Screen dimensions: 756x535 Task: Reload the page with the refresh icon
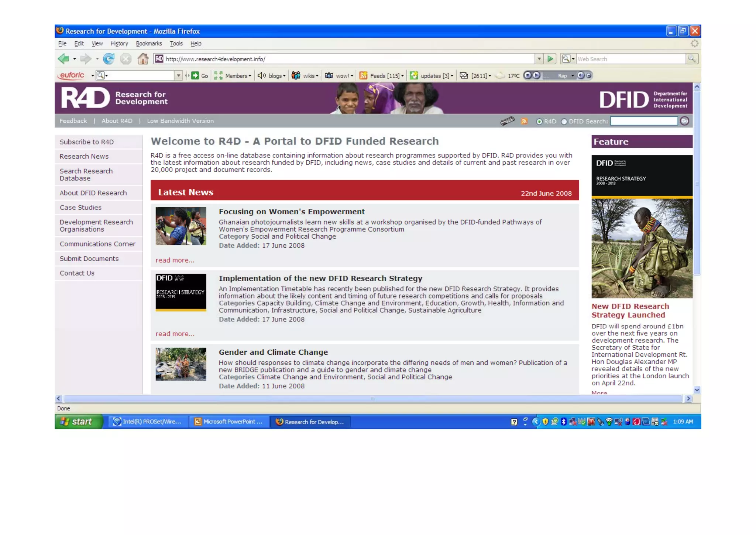pyautogui.click(x=109, y=59)
